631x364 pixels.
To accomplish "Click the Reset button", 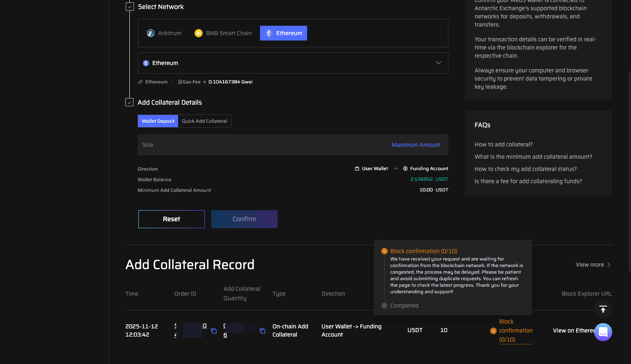I will [172, 219].
